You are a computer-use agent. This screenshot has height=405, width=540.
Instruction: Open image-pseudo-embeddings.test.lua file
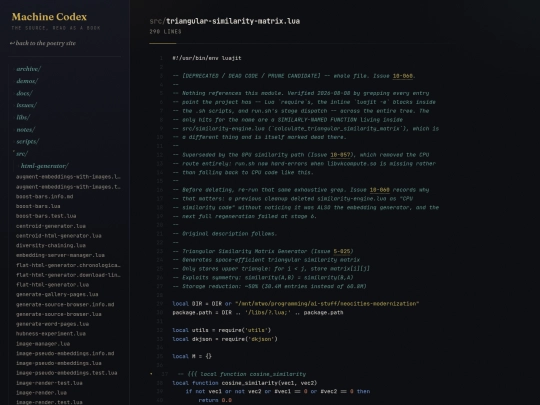coord(67,373)
